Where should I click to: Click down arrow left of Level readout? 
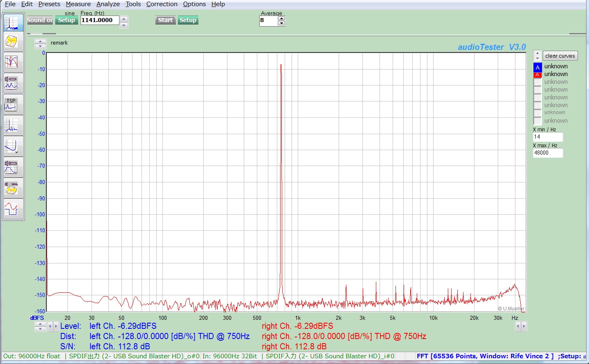40,329
